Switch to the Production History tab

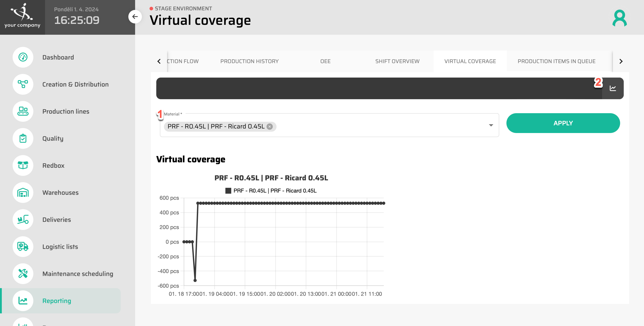coord(249,61)
